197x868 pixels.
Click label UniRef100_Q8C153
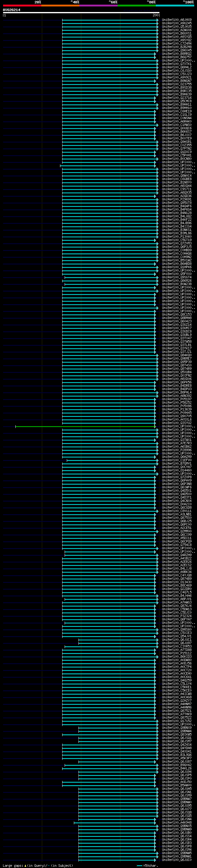pyautogui.click(x=177, y=314)
